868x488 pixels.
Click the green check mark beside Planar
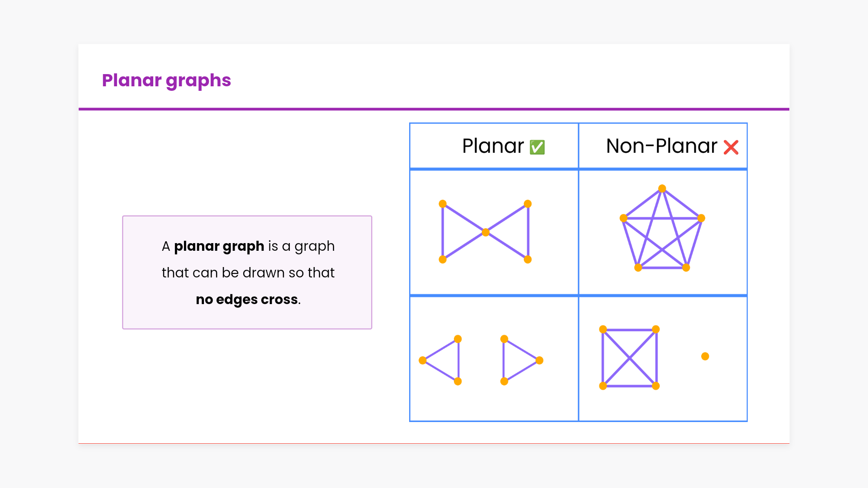point(537,147)
